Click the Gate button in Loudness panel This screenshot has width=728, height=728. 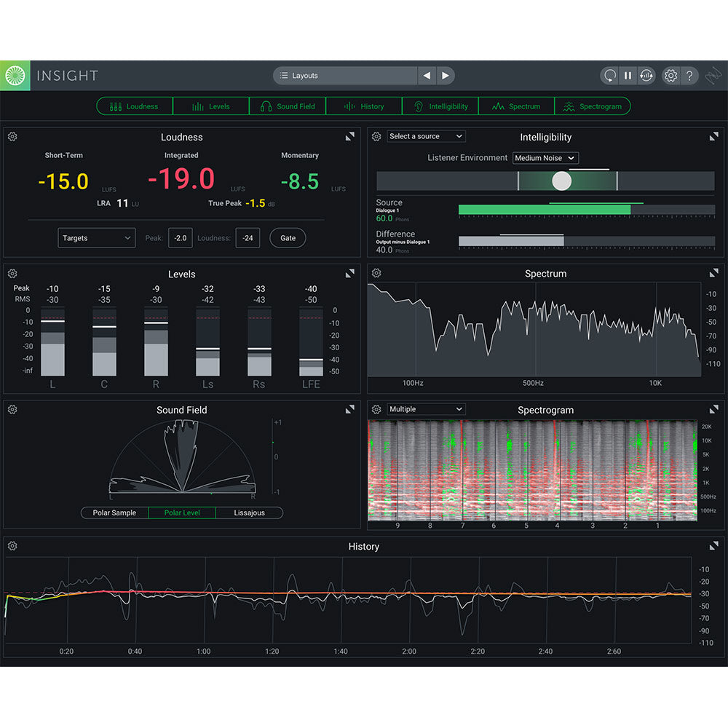[x=287, y=237]
